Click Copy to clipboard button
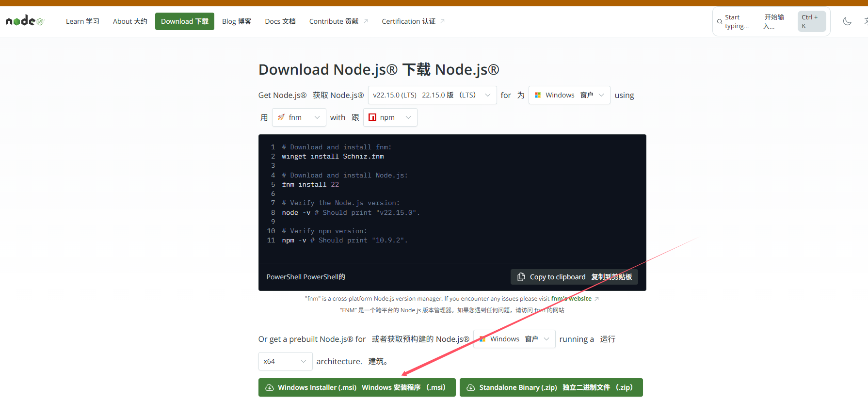The image size is (868, 401). click(574, 277)
